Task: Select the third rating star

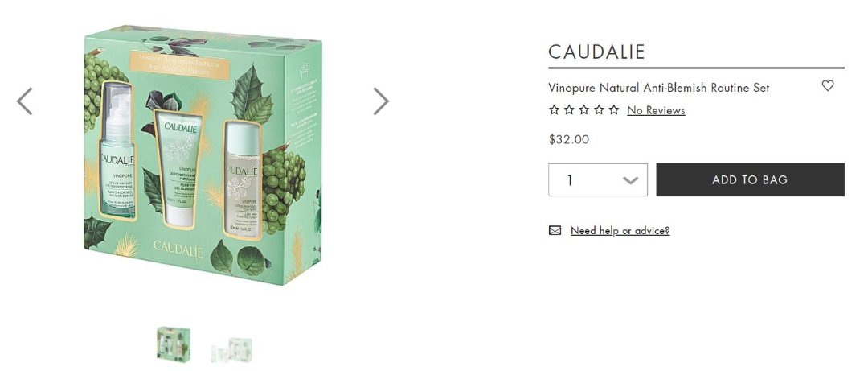Action: tap(583, 109)
